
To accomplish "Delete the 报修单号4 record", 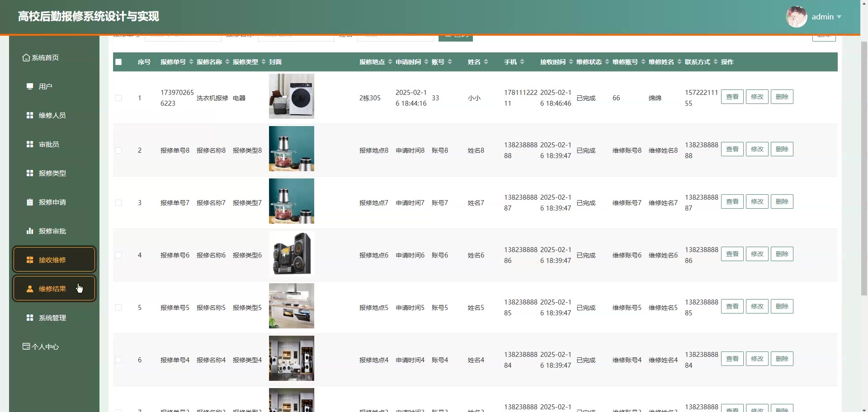I will [x=782, y=359].
